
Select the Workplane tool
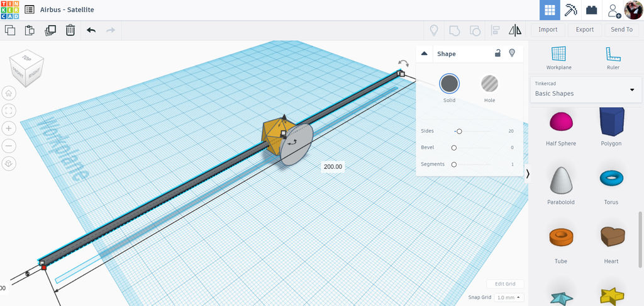(x=558, y=58)
